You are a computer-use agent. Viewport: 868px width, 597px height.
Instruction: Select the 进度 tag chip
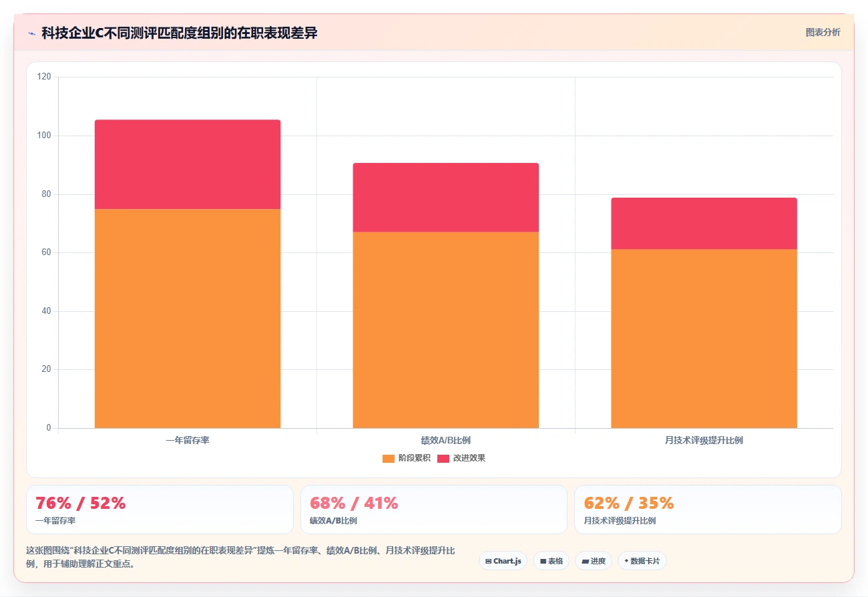(x=593, y=561)
